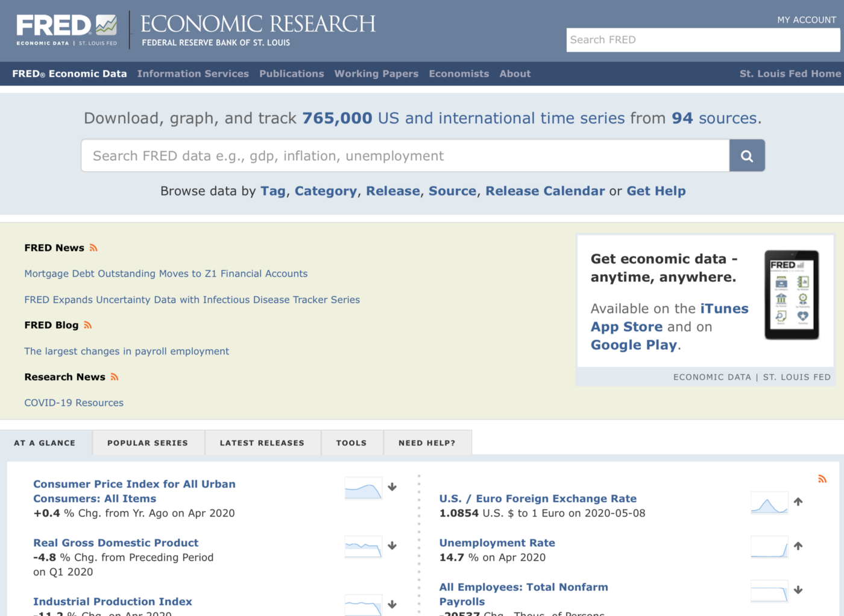Browse data by Source link
Image resolution: width=844 pixels, height=616 pixels.
[x=453, y=191]
